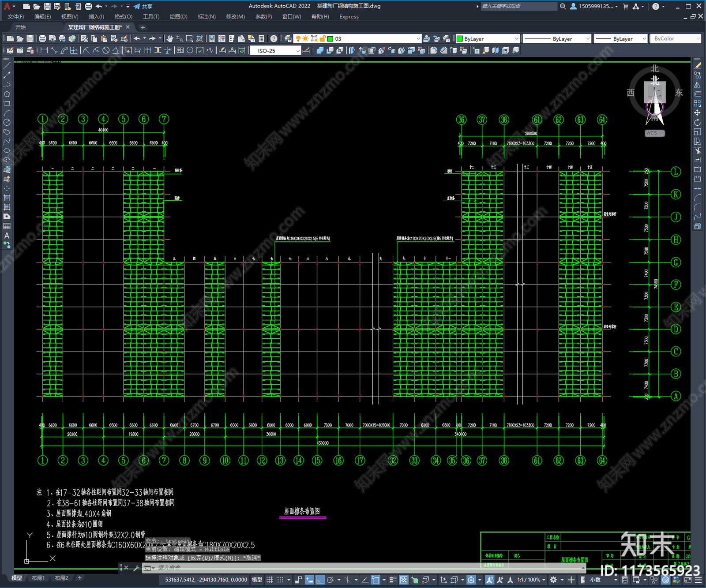The height and width of the screenshot is (588, 706).
Task: Click the signed-in account 1505999135 button
Action: click(594, 6)
